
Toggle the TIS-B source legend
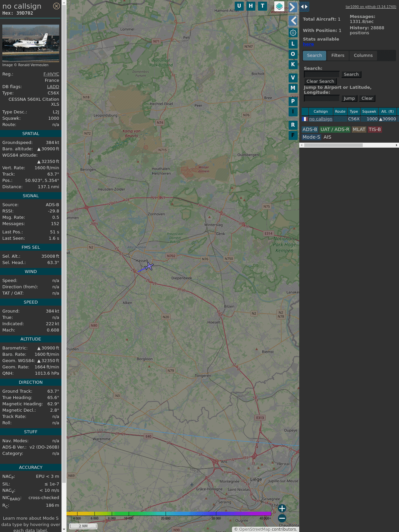pyautogui.click(x=375, y=130)
